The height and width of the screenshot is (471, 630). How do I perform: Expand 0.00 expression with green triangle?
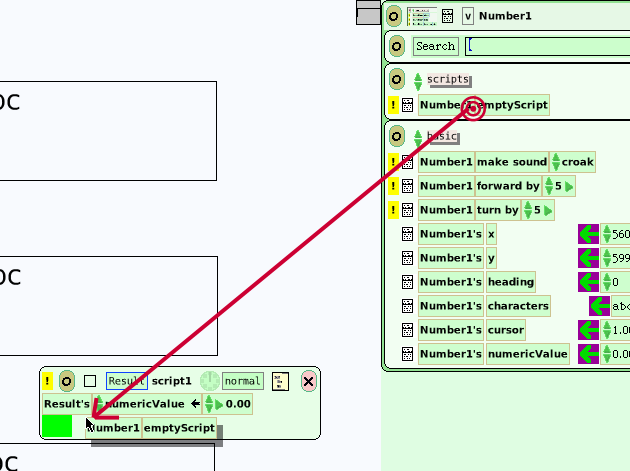click(x=219, y=404)
